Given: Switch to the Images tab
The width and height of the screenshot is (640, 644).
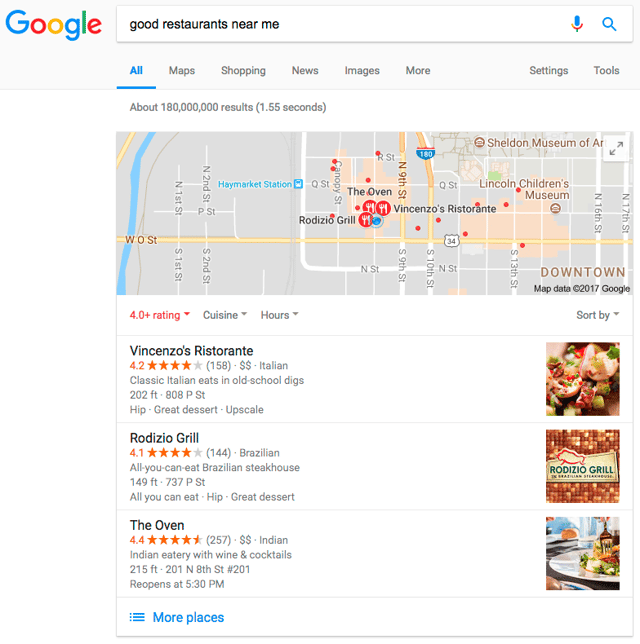Looking at the screenshot, I should tap(362, 71).
